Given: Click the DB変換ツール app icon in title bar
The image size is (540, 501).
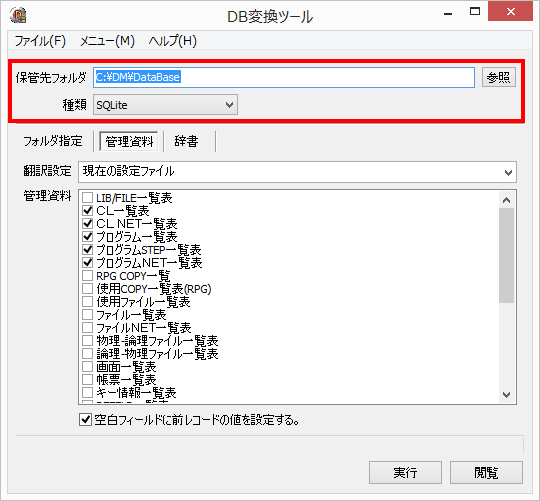Looking at the screenshot, I should tap(18, 15).
